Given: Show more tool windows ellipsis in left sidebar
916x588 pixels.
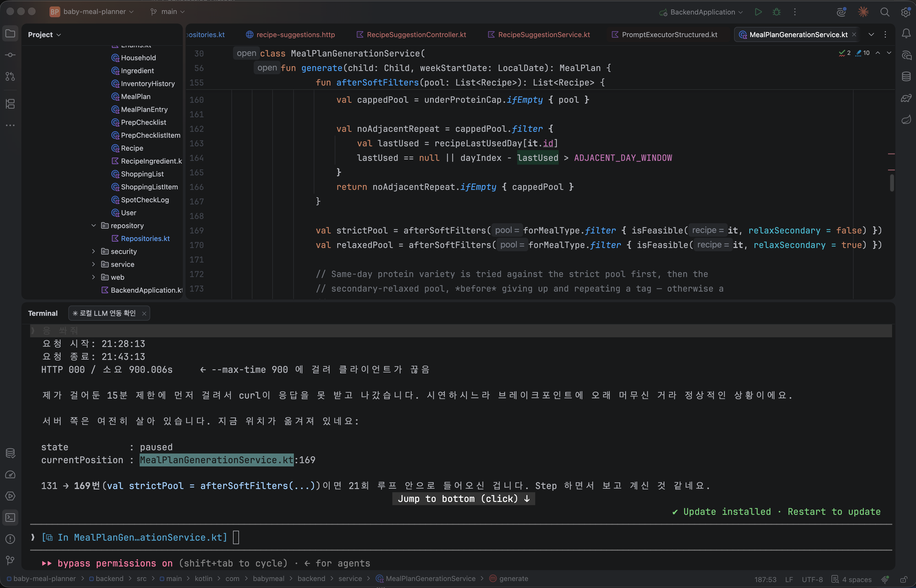Looking at the screenshot, I should 10,125.
